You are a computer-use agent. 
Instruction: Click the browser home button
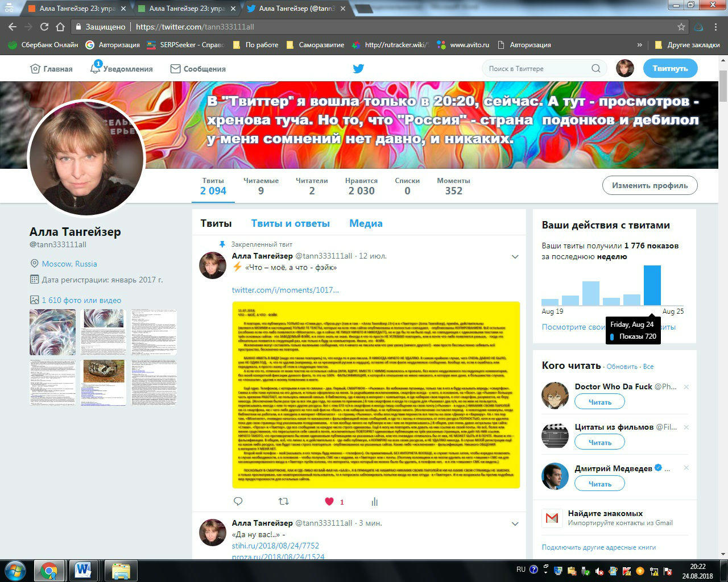[x=60, y=27]
